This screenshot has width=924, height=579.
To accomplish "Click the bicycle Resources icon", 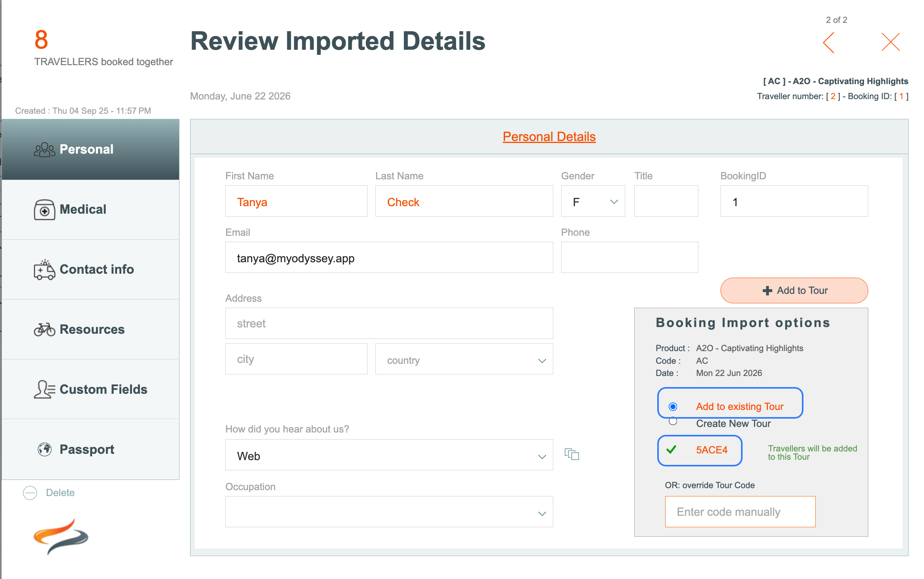I will (44, 329).
